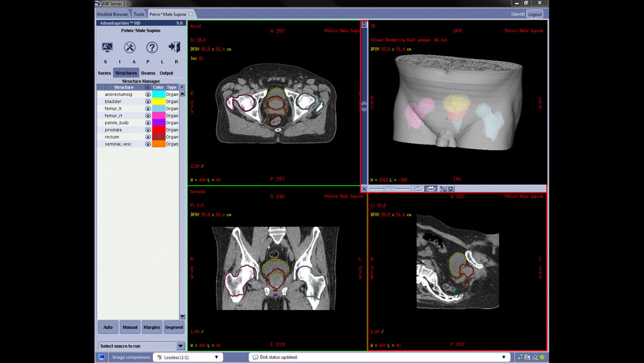This screenshot has width=644, height=363.
Task: Click the X icon on 3D viewport toolbar
Action: (364, 189)
